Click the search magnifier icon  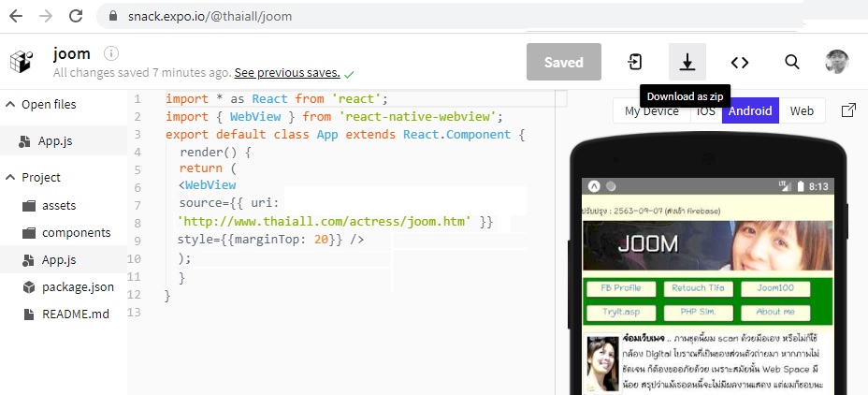click(x=792, y=62)
